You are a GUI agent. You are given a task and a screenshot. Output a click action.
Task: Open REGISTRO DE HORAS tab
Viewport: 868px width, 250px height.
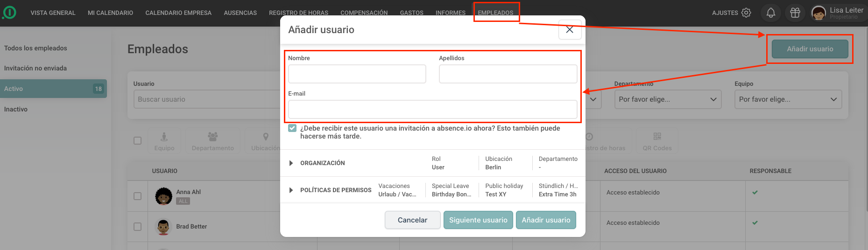click(x=298, y=13)
